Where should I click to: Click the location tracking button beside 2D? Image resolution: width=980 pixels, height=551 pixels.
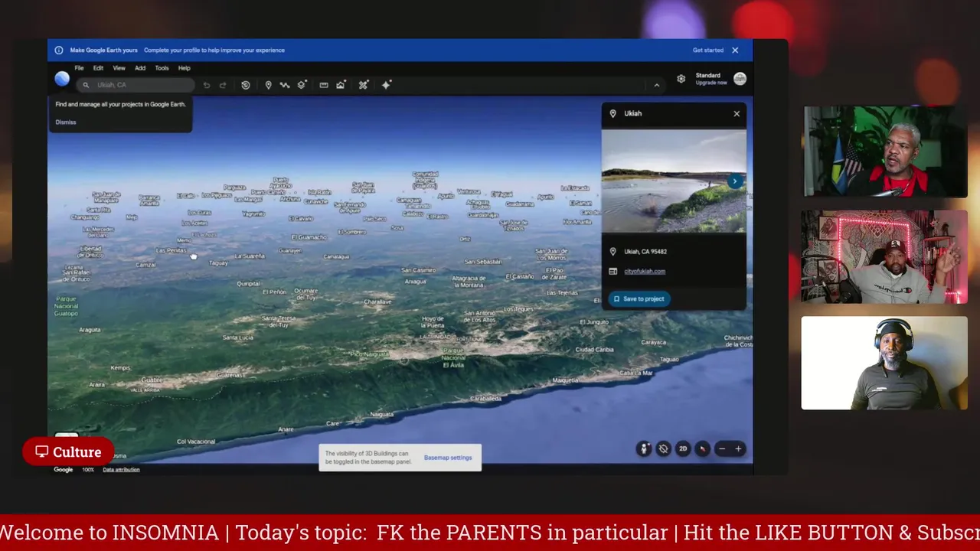663,449
